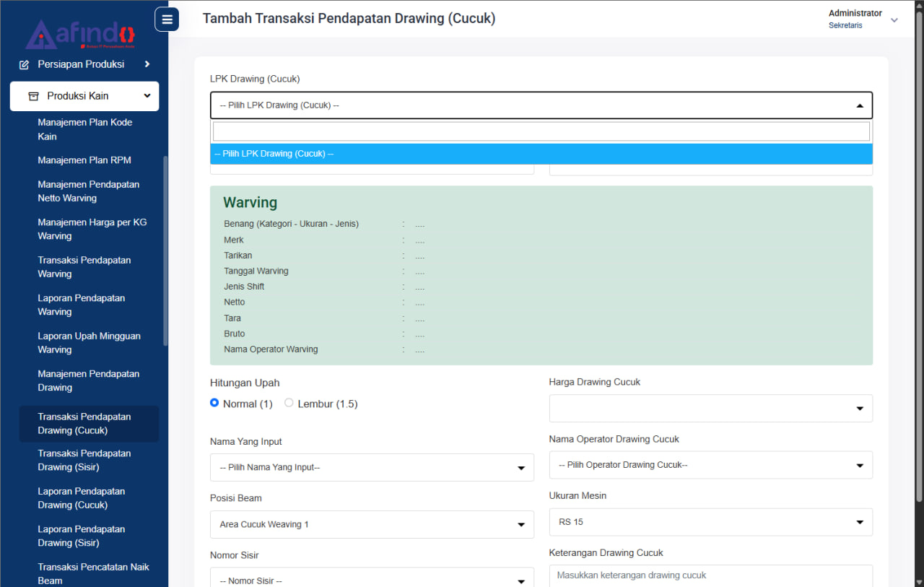924x587 pixels.
Task: Open Laporan Pendapatan Warving
Action: [82, 305]
